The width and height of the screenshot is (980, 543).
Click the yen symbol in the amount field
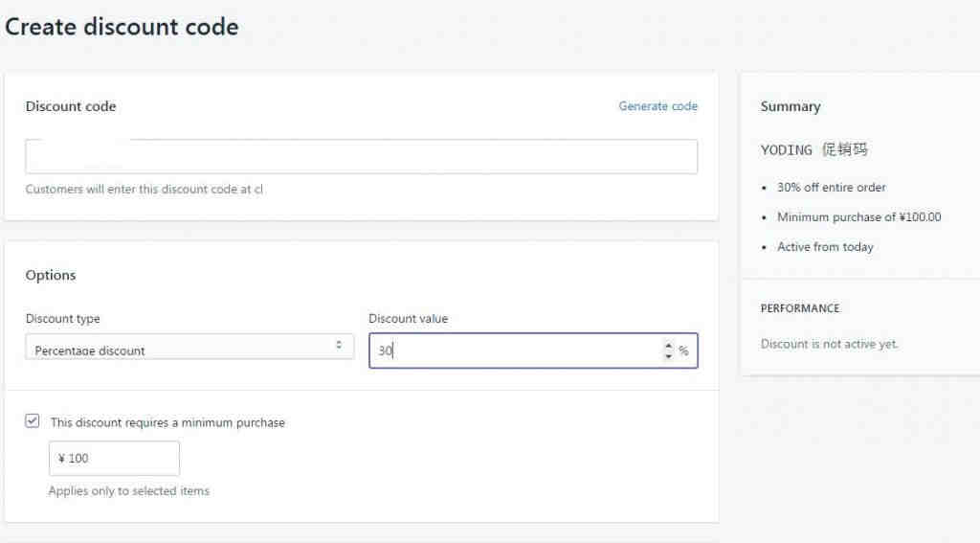61,459
